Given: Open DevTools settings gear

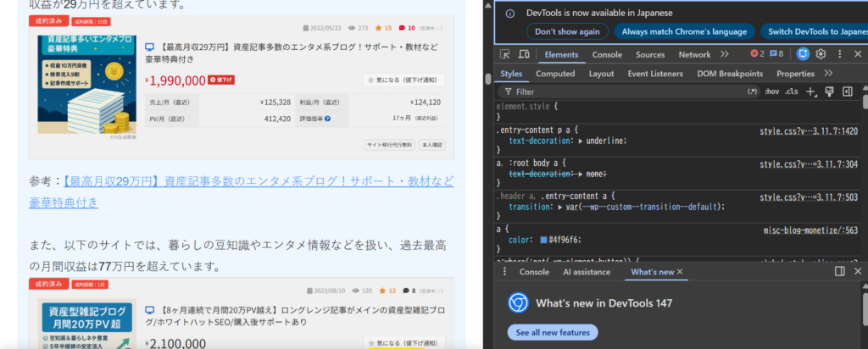Looking at the screenshot, I should point(821,54).
